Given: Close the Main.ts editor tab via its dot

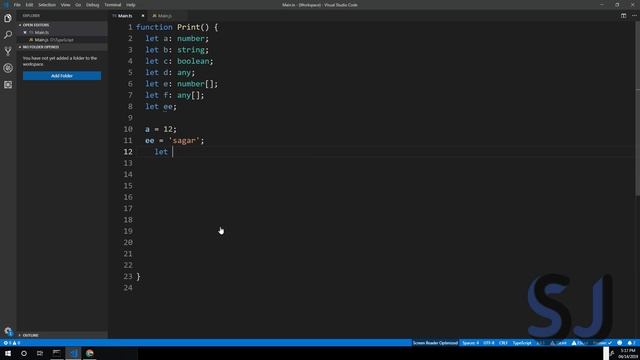Looking at the screenshot, I should 142,16.
